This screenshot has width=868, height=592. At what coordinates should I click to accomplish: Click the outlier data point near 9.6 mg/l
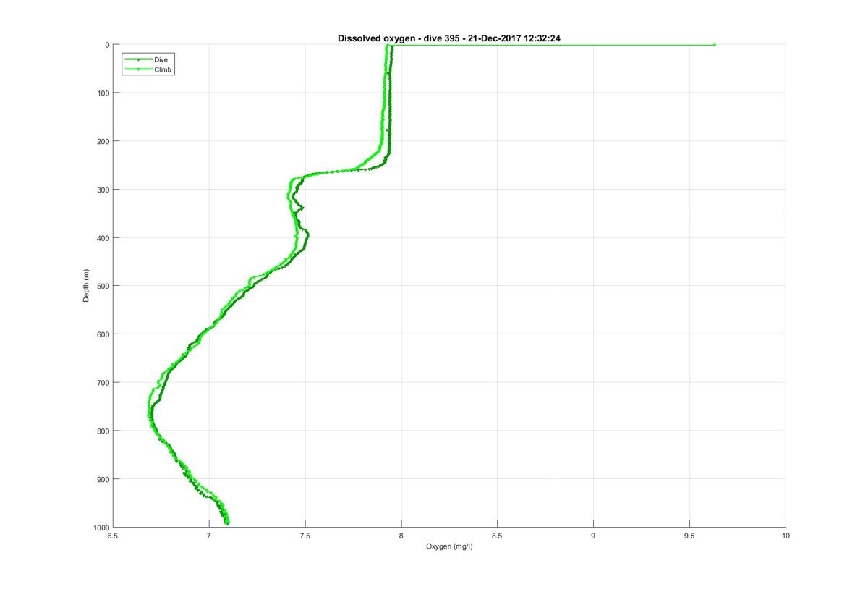[x=715, y=45]
